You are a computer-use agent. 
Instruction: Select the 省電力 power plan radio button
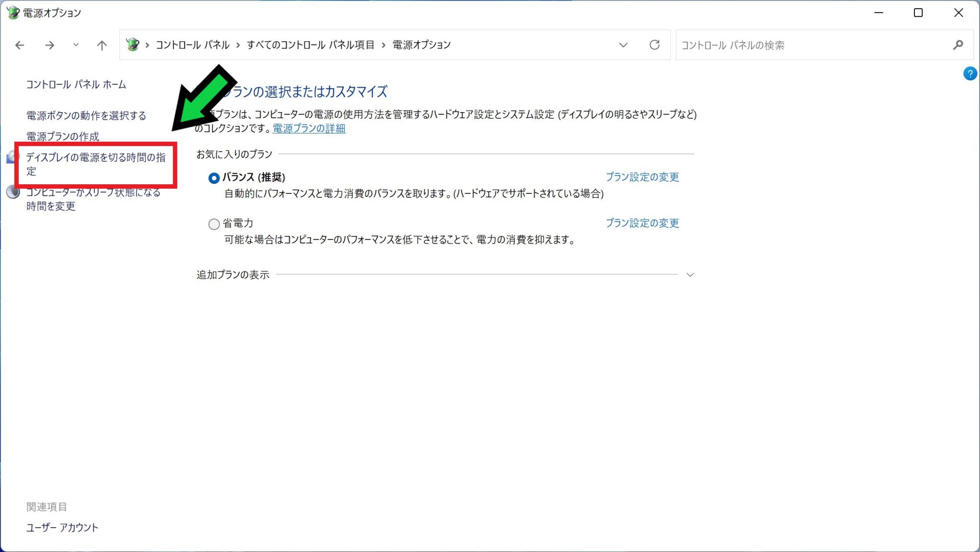pos(214,224)
